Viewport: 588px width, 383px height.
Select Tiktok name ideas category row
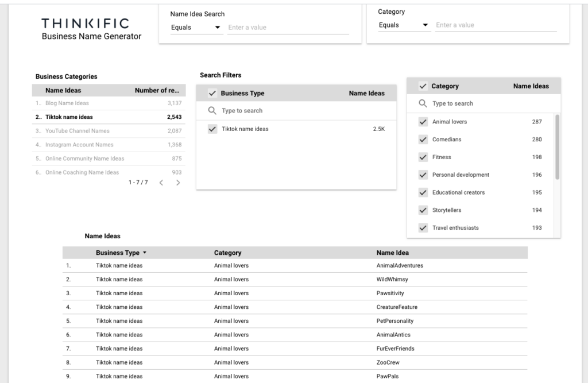coord(109,117)
